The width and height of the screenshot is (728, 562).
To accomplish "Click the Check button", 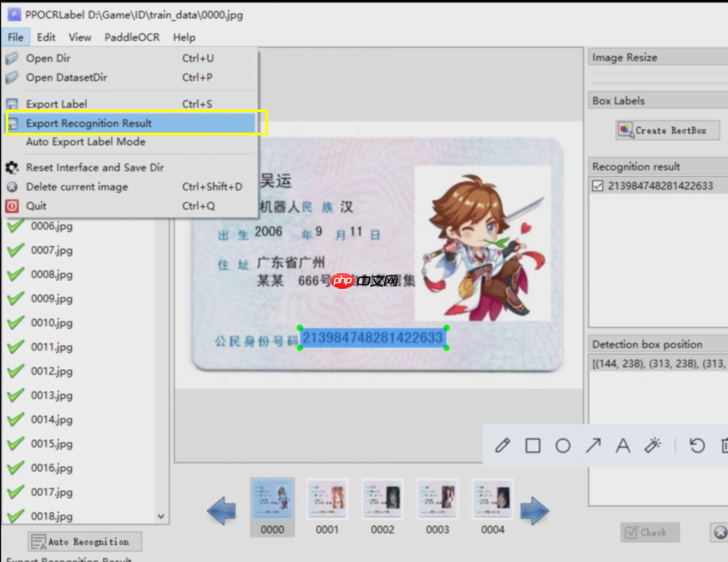I will click(x=650, y=532).
